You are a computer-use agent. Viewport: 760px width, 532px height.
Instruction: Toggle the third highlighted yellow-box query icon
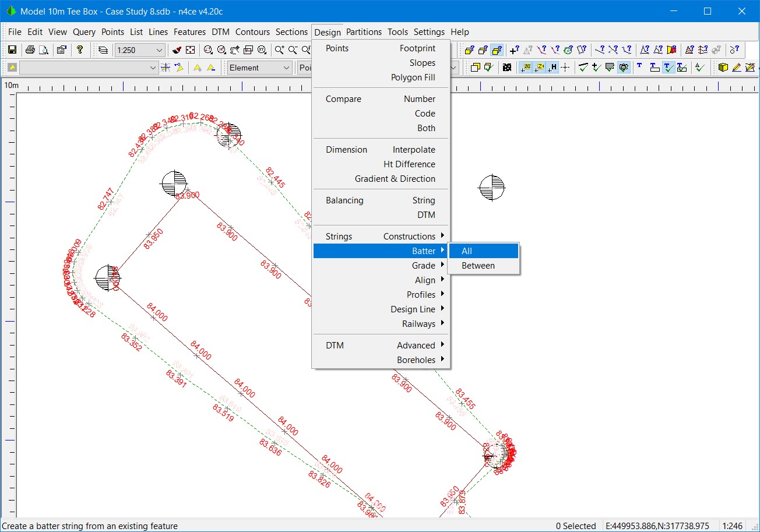[497, 50]
